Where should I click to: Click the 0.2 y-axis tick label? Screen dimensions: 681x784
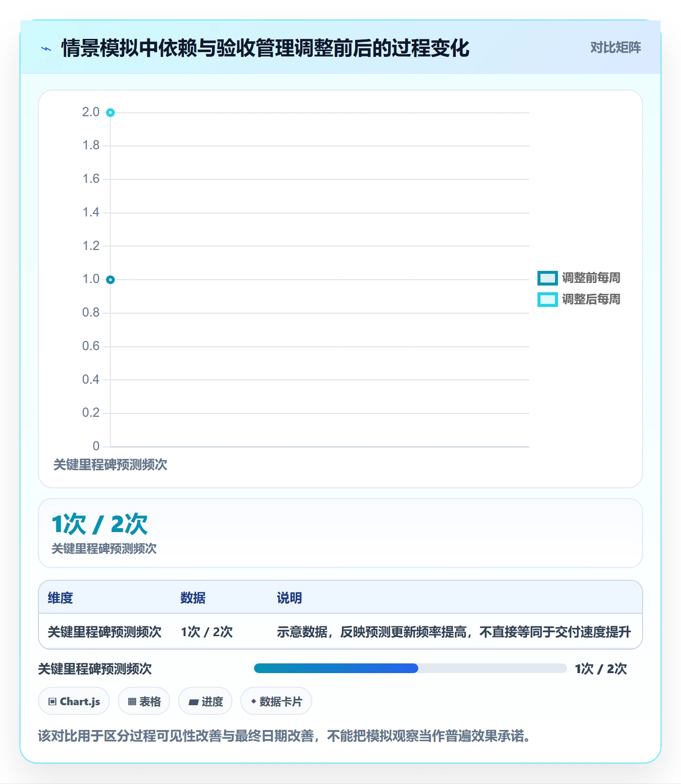[90, 413]
